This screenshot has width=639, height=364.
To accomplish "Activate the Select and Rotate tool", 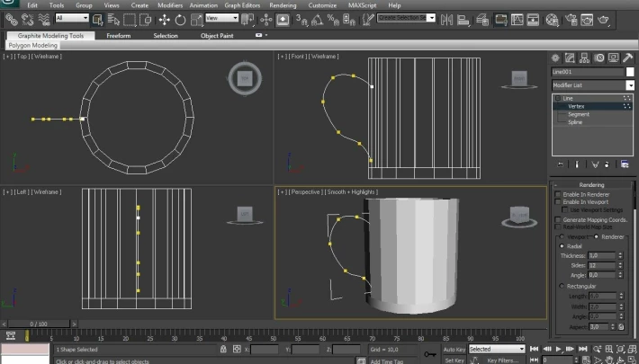I will 180,19.
